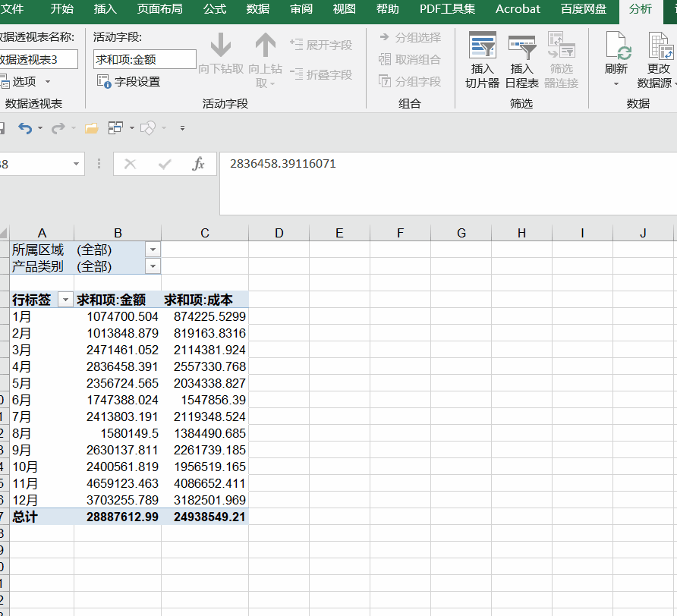
Task: Click Expand Field (展开字段)
Action: pos(321,45)
